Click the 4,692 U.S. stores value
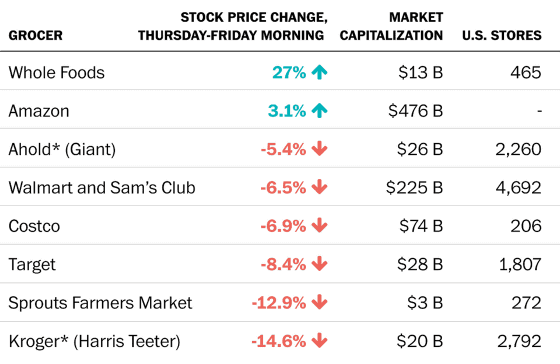The image size is (560, 364). 519,188
